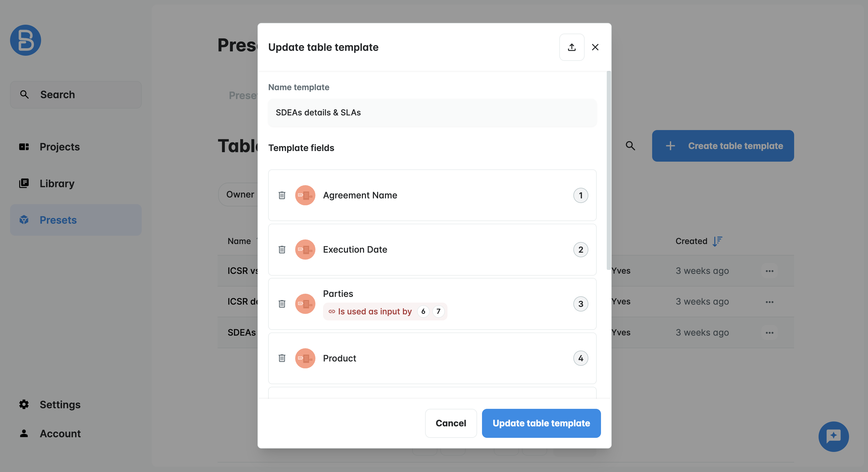Click the table templates search magnifier icon

pyautogui.click(x=630, y=146)
